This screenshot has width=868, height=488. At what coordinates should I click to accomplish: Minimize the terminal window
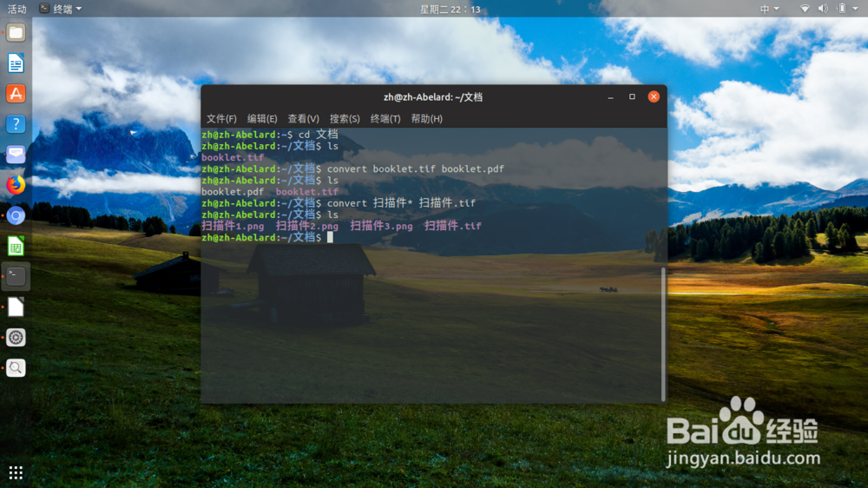[610, 97]
